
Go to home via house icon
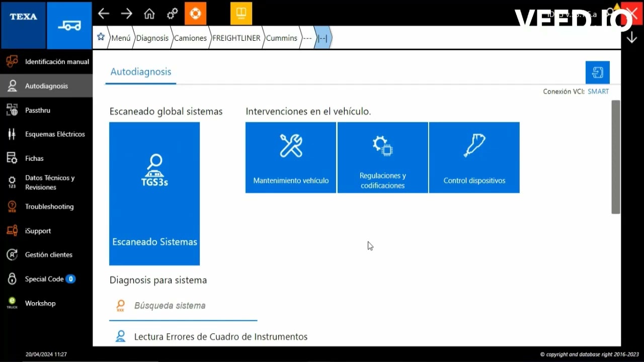[x=149, y=14]
